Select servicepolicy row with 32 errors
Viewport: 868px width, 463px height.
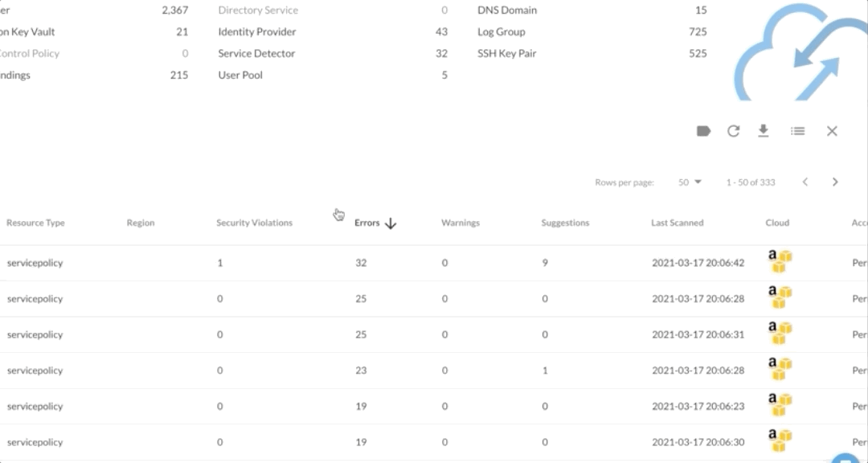[x=35, y=263]
